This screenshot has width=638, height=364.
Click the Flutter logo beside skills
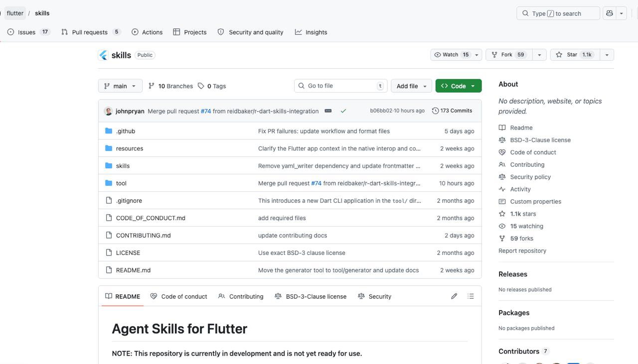(103, 55)
